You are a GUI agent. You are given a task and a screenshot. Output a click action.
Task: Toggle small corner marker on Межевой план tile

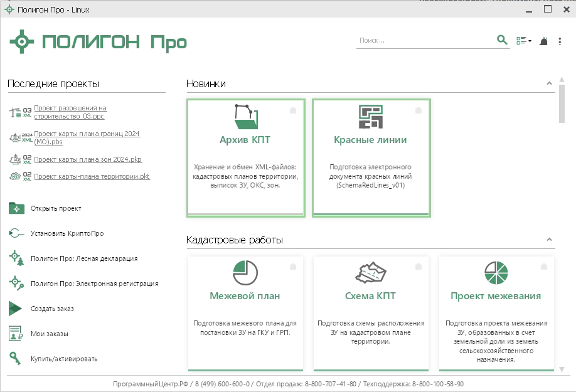point(293,267)
